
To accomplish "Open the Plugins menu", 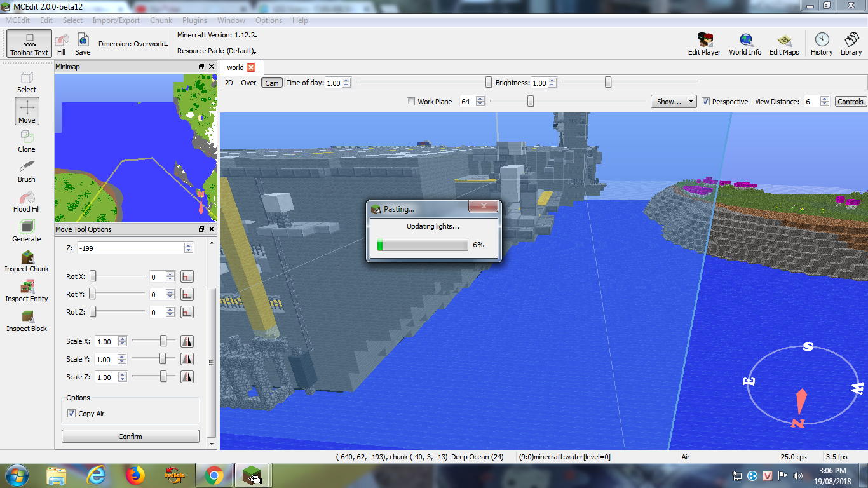I will coord(194,20).
